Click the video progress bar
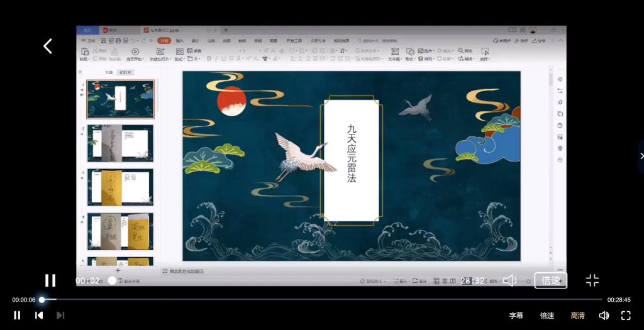The height and width of the screenshot is (330, 644). point(314,300)
